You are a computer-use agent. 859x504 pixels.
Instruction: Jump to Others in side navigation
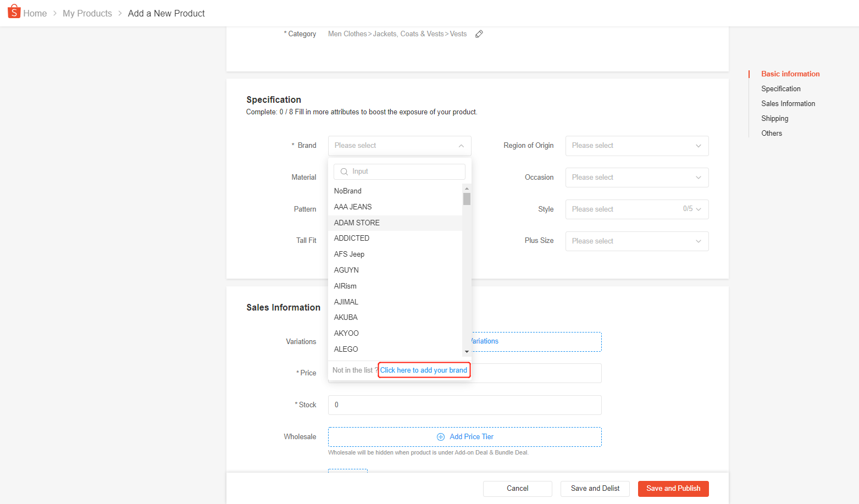[x=772, y=133]
